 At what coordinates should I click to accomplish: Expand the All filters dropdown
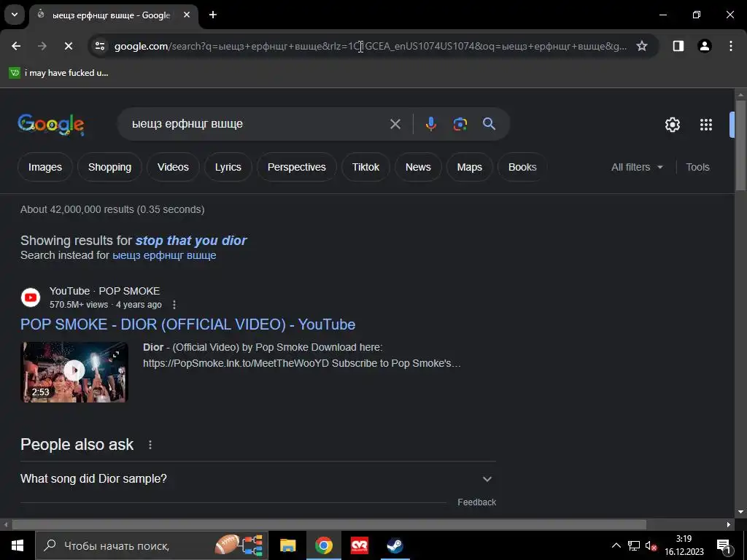click(x=637, y=167)
